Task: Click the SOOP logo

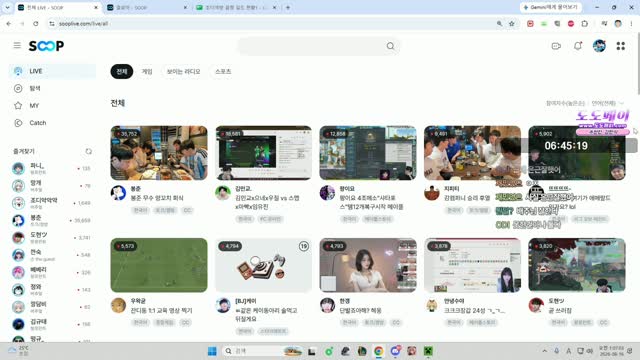Action: pyautogui.click(x=46, y=46)
